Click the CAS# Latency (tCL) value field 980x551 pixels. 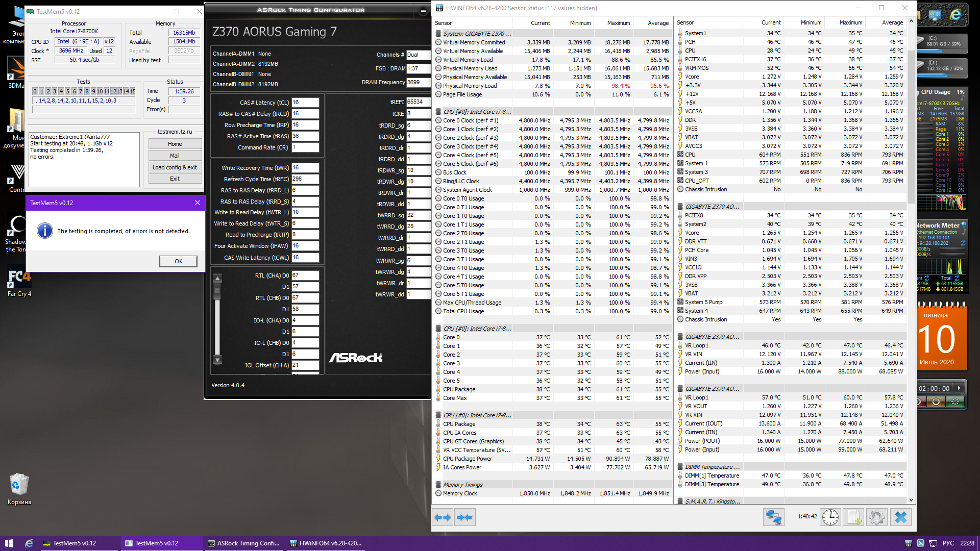click(305, 103)
